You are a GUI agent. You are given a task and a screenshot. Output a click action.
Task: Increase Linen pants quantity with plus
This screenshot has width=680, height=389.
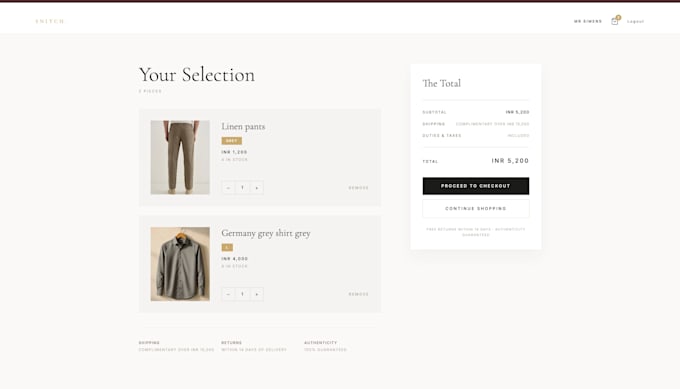257,187
